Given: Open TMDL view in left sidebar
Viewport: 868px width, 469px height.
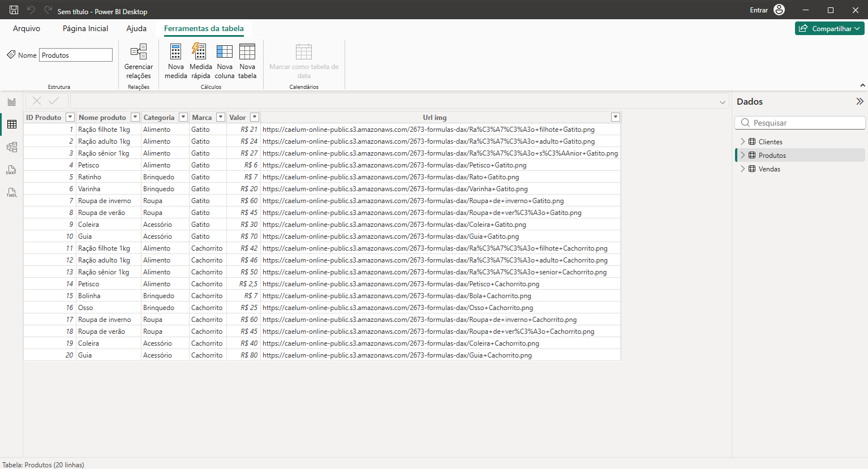Looking at the screenshot, I should click(x=12, y=193).
